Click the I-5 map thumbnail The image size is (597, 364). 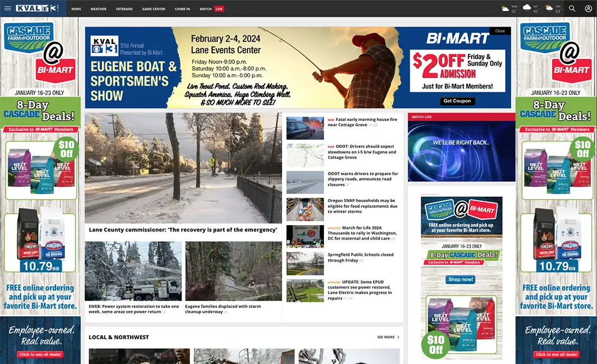click(305, 155)
